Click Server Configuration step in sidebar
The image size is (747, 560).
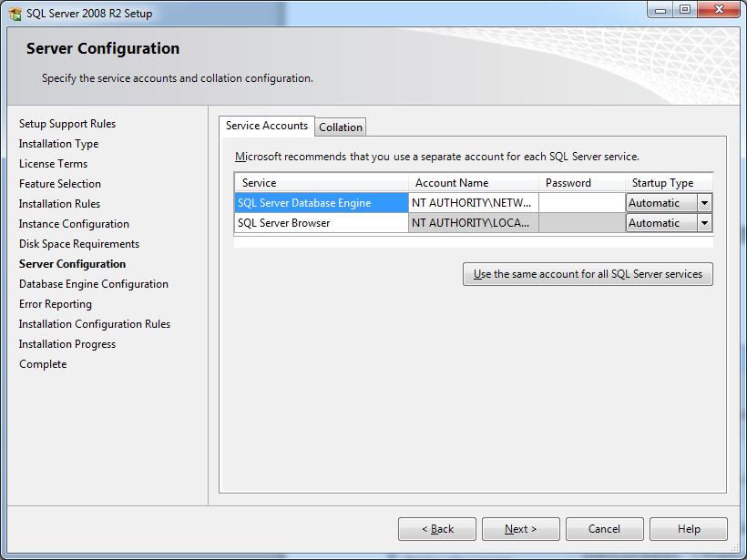(x=72, y=264)
